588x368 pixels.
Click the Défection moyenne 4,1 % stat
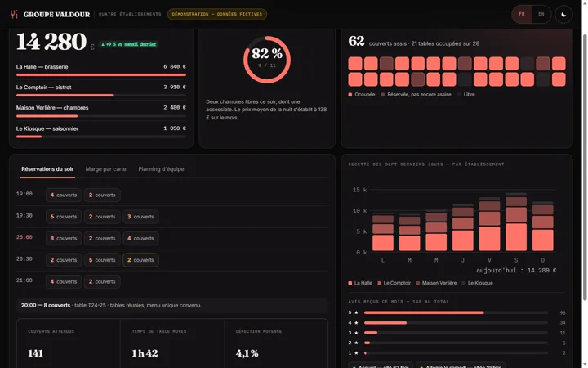(276, 343)
